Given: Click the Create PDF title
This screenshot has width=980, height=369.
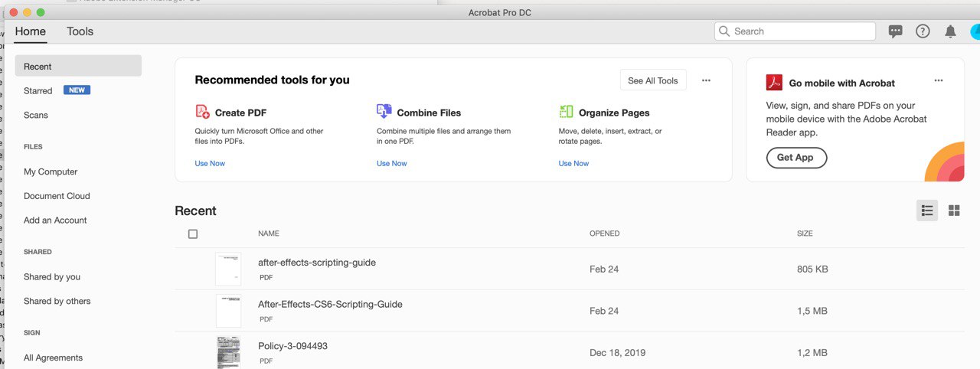Looking at the screenshot, I should (240, 113).
